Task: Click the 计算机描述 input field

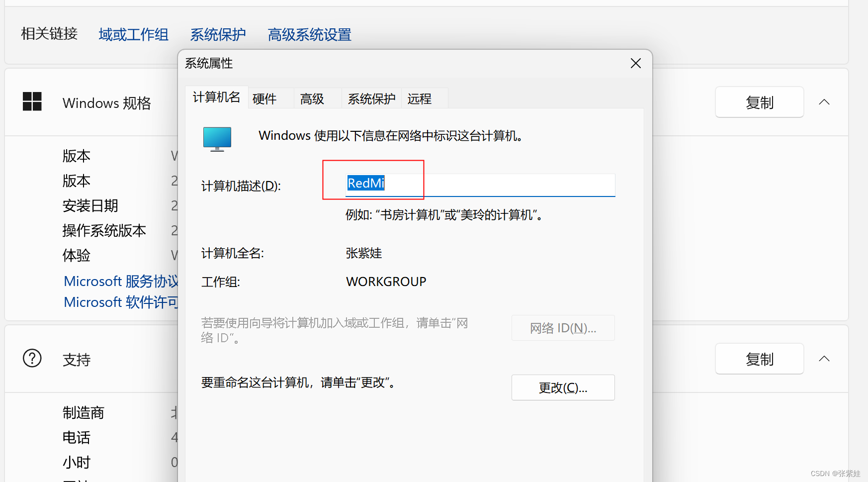Action: 480,184
